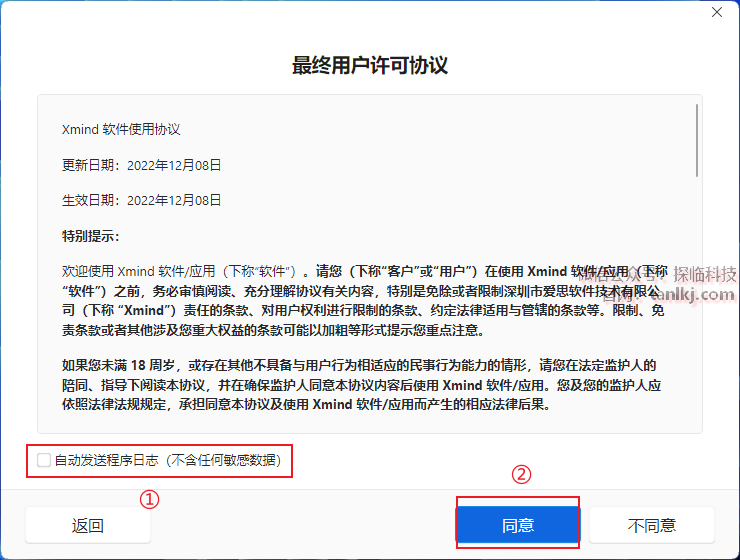Click the paragraph starting '如果您未满 18 周岁'
Image resolution: width=740 pixels, height=560 pixels.
[362, 385]
